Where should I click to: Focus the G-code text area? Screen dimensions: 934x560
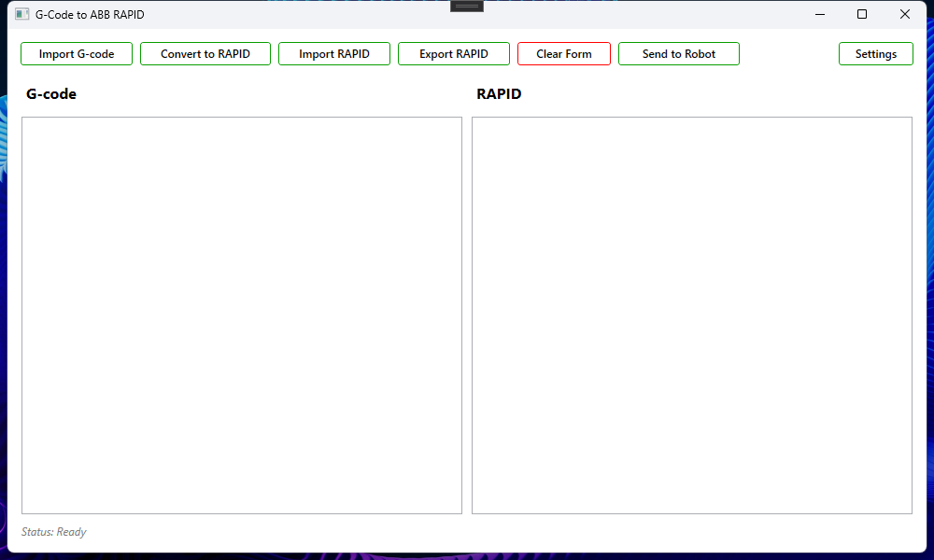(242, 315)
